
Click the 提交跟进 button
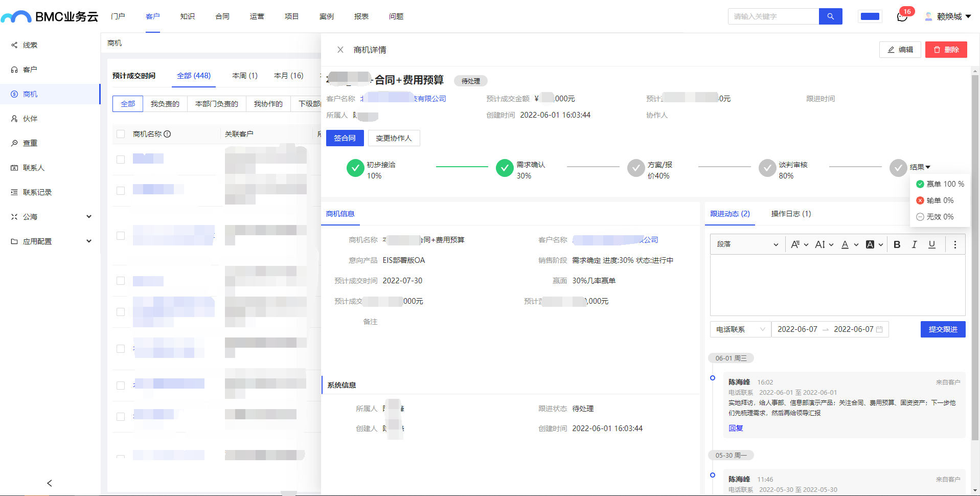(x=943, y=329)
